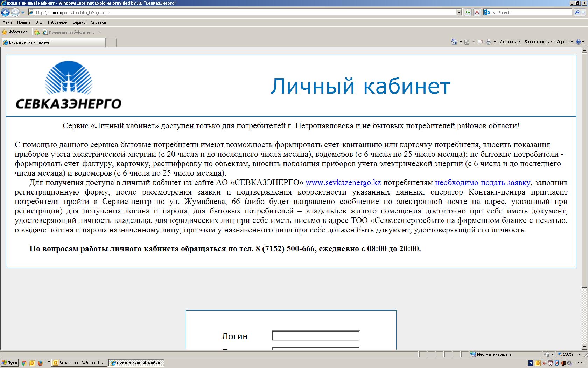The height and width of the screenshot is (368, 588).
Task: Click the vertical scrollbar up arrow
Action: point(584,50)
